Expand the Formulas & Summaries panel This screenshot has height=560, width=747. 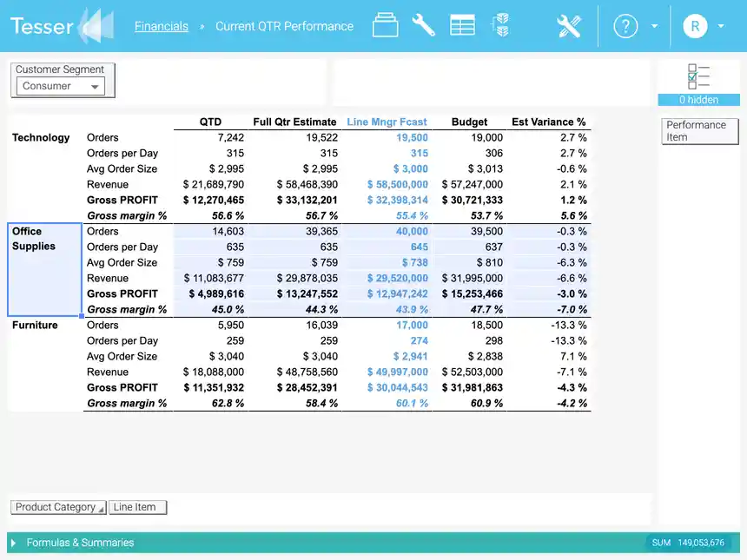tap(13, 543)
